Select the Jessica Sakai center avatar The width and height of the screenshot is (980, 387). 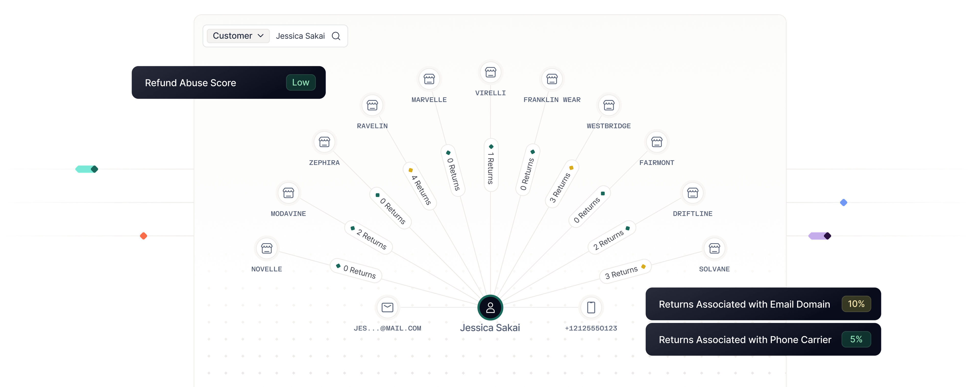pyautogui.click(x=490, y=307)
